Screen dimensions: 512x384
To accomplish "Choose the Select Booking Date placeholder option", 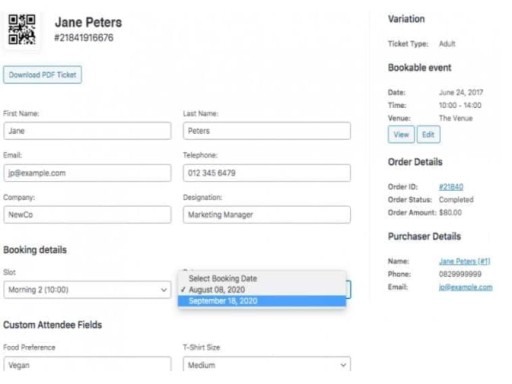I will 223,278.
